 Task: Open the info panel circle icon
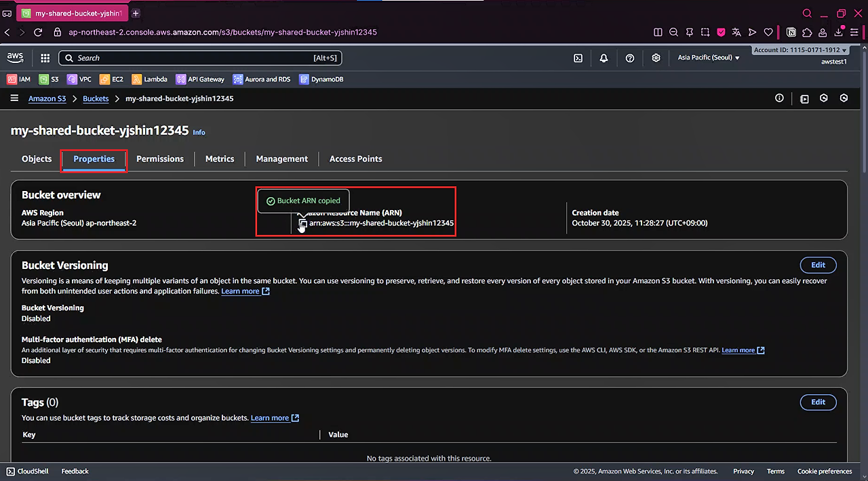(x=779, y=98)
